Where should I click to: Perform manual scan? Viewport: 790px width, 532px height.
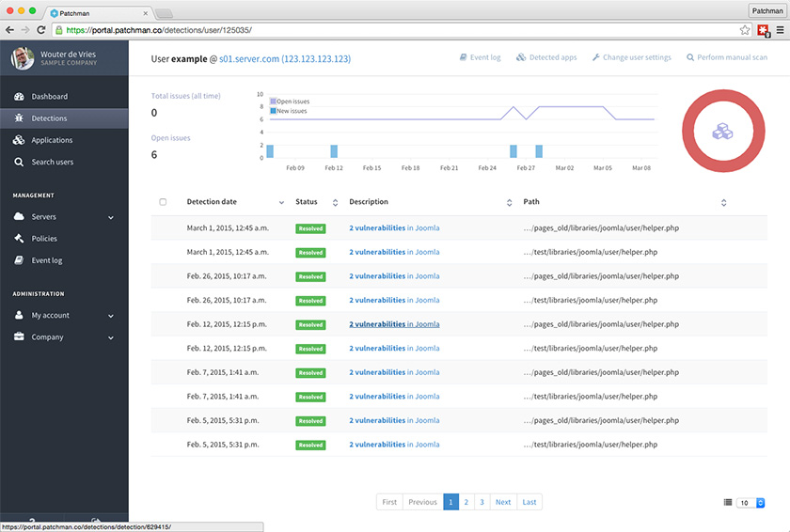727,57
